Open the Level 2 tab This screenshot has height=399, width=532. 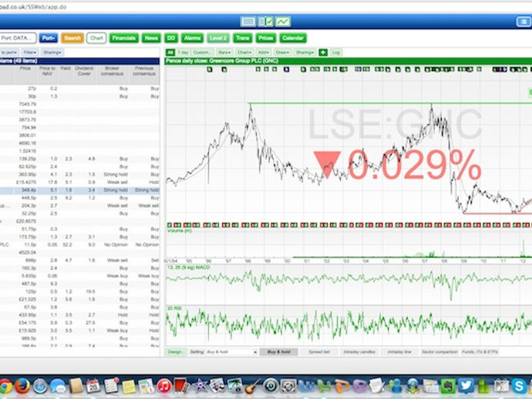pyautogui.click(x=218, y=38)
